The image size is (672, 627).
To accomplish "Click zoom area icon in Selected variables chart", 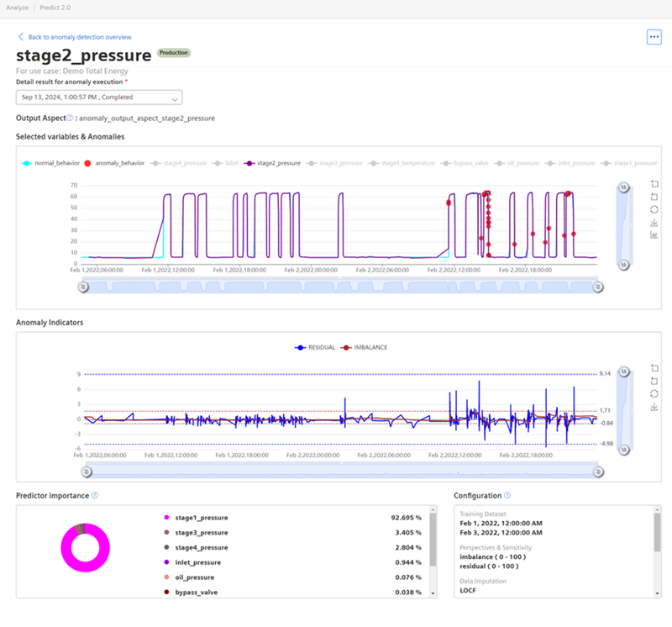I will pos(654,184).
